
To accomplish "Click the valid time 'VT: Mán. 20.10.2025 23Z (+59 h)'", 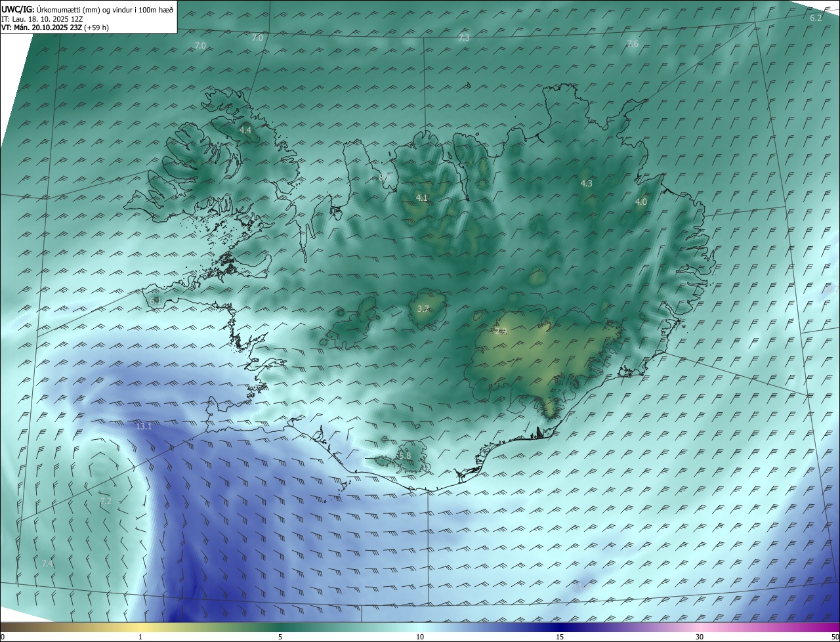I will (x=55, y=28).
